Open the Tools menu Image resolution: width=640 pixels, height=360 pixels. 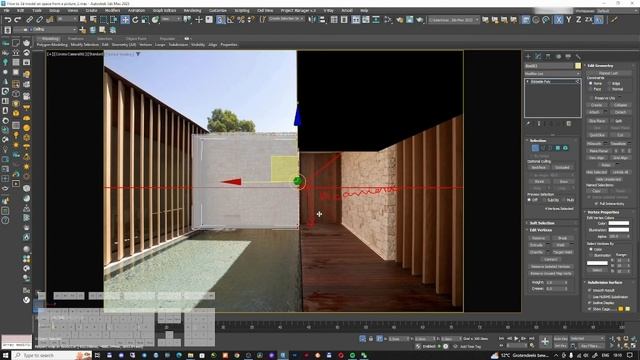(x=37, y=11)
